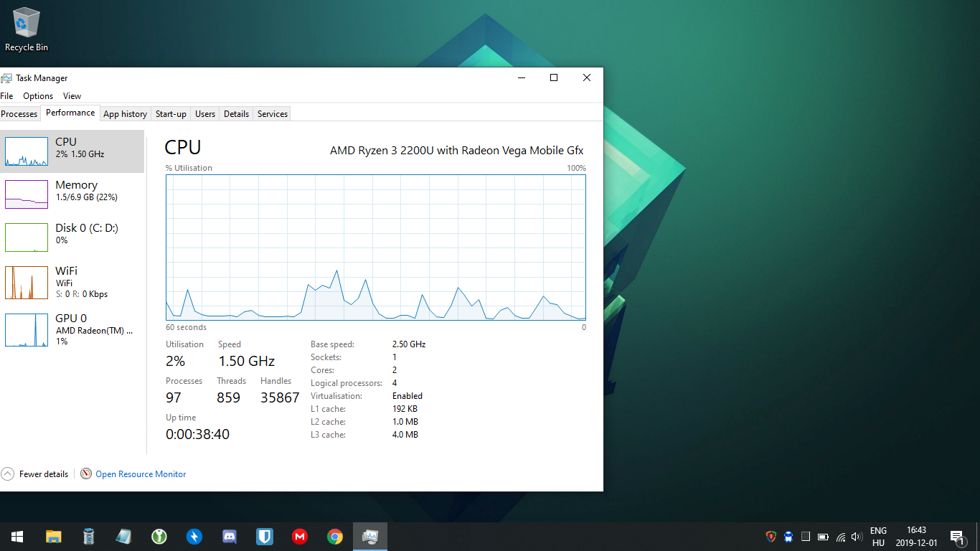Open the Services tab
This screenshot has height=551, width=980.
[273, 114]
